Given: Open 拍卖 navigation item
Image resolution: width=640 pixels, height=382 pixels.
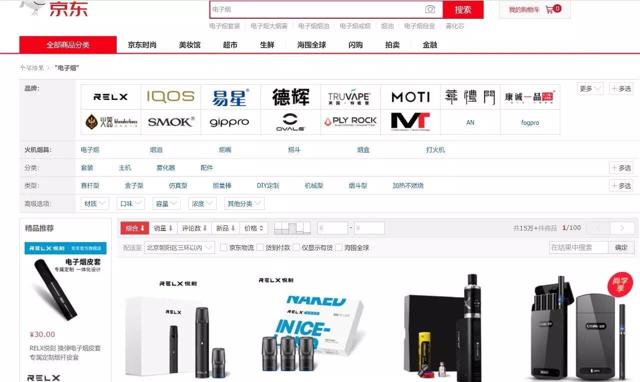Looking at the screenshot, I should point(392,45).
